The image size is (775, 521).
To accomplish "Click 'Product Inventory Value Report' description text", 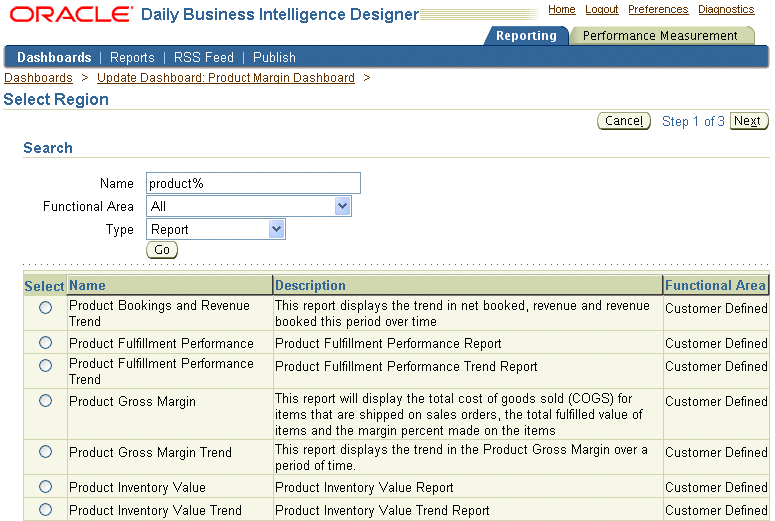I will (x=364, y=487).
